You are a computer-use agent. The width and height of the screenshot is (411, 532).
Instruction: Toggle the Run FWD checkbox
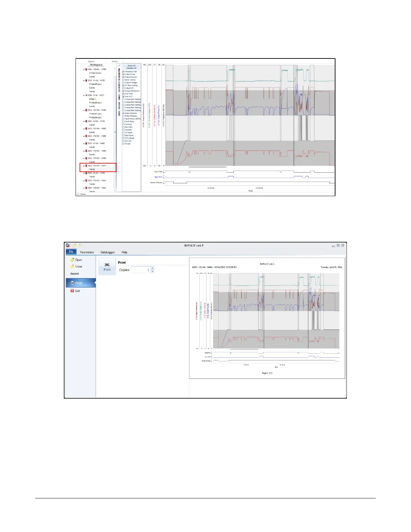click(x=124, y=94)
